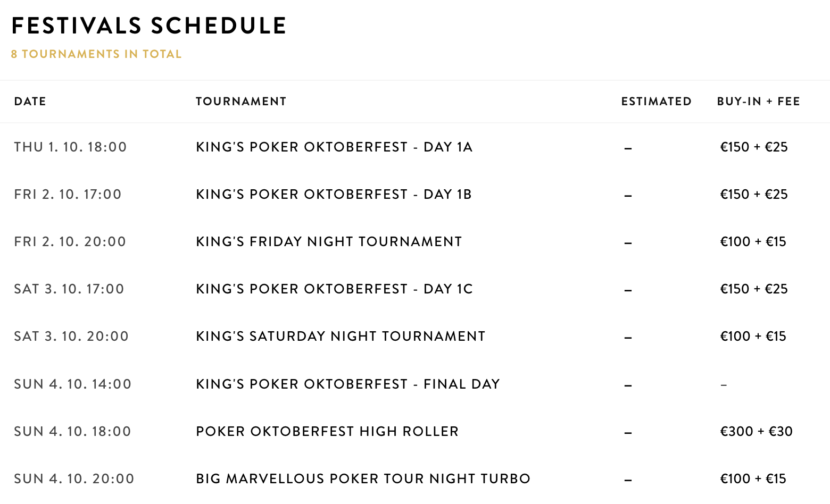Click the Festivals Schedule heading

(x=149, y=26)
